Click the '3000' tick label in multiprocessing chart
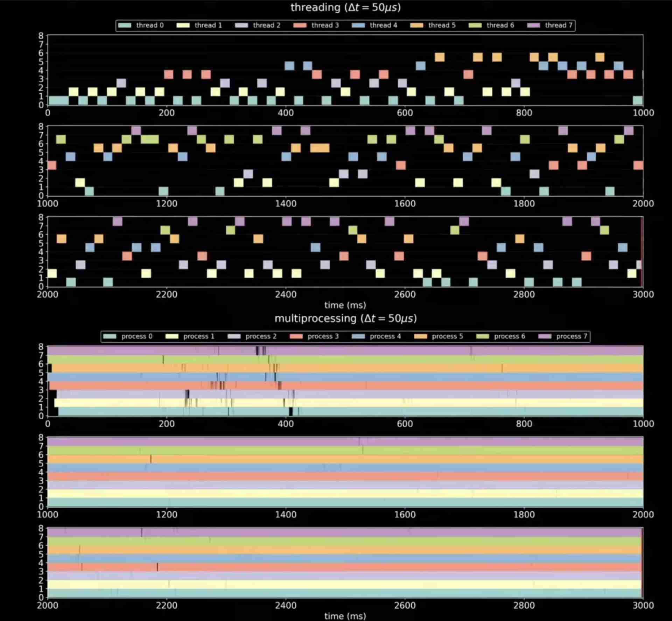Image resolution: width=672 pixels, height=621 pixels. click(643, 606)
